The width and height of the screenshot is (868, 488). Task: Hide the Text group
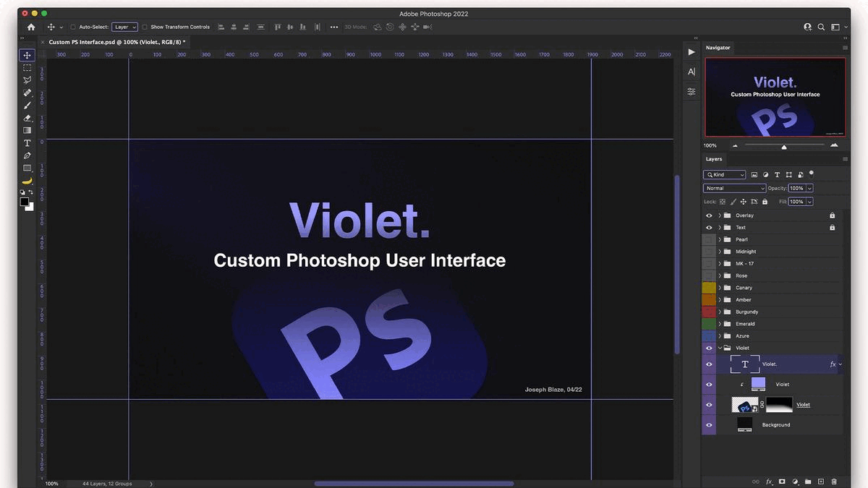point(709,227)
